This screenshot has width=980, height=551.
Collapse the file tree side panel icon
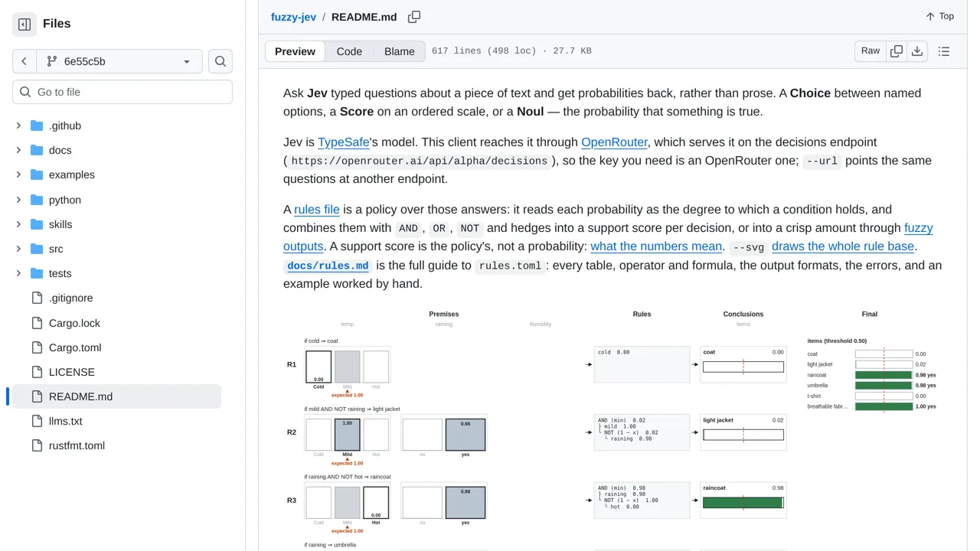pyautogui.click(x=24, y=24)
